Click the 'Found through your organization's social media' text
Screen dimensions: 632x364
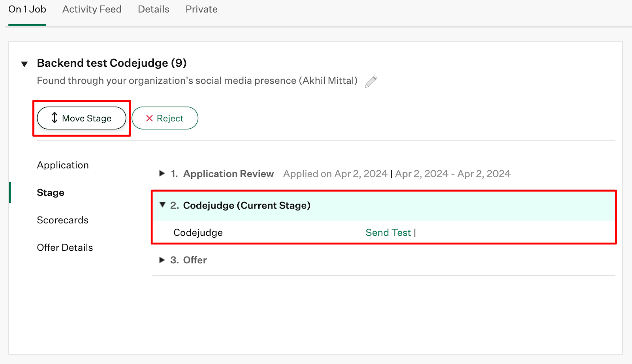(197, 81)
